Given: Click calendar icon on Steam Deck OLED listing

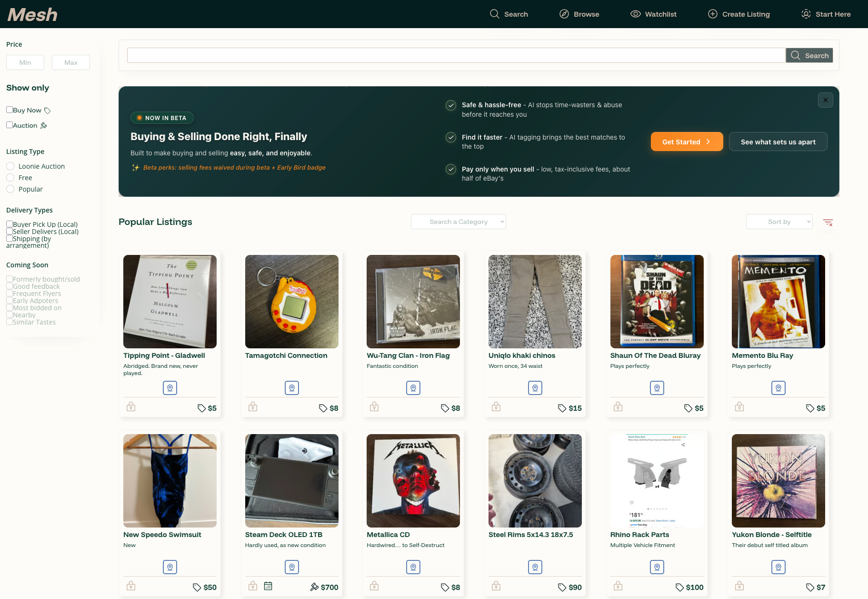Looking at the screenshot, I should 268,586.
